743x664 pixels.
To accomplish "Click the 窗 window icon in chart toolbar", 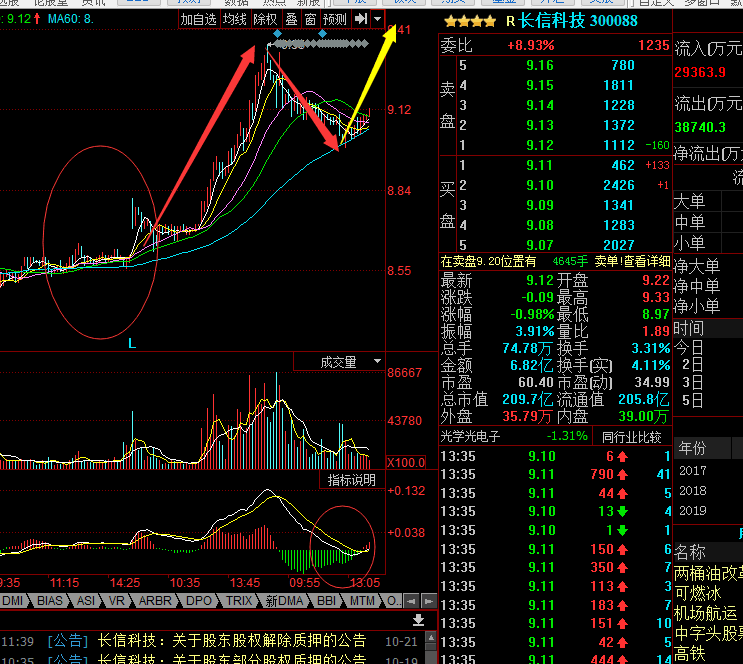I will pos(310,19).
